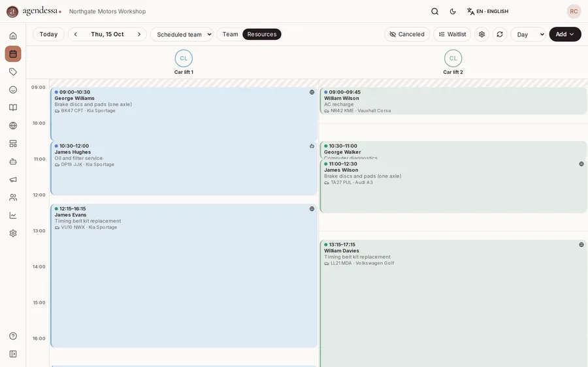588x367 pixels.
Task: Click source icon on William Davies appointment
Action: (581, 245)
